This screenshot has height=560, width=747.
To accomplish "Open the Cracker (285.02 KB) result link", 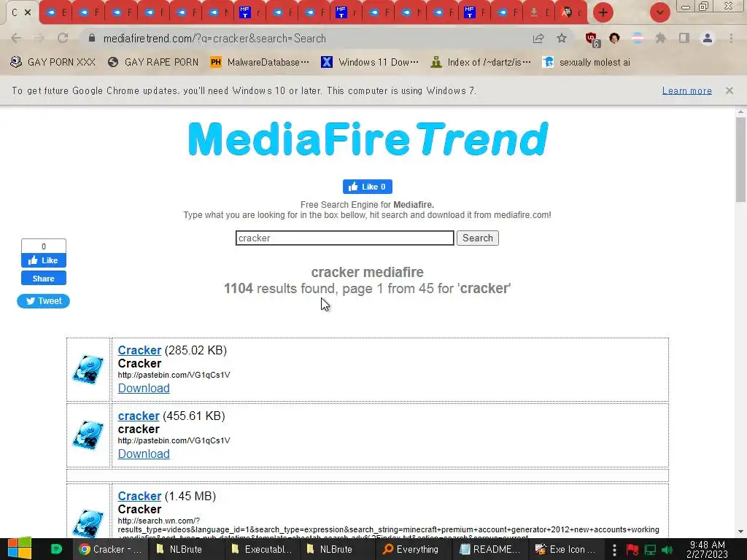I will point(139,350).
